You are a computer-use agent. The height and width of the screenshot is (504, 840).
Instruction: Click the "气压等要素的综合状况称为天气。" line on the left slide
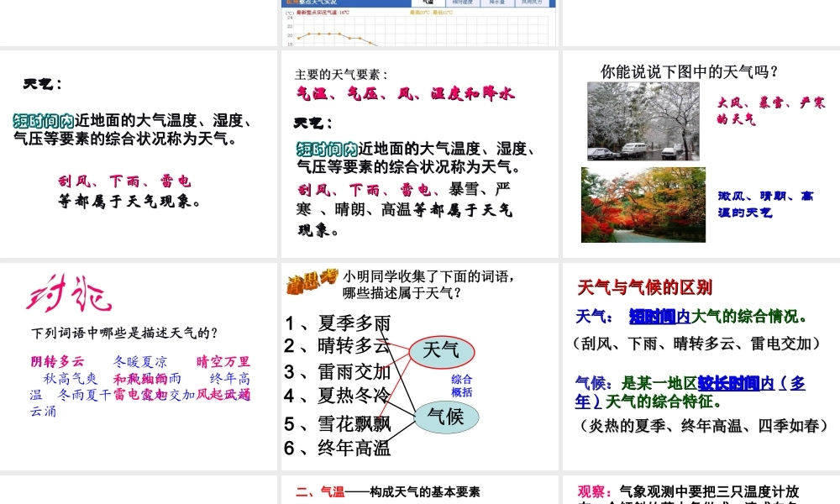point(125,139)
